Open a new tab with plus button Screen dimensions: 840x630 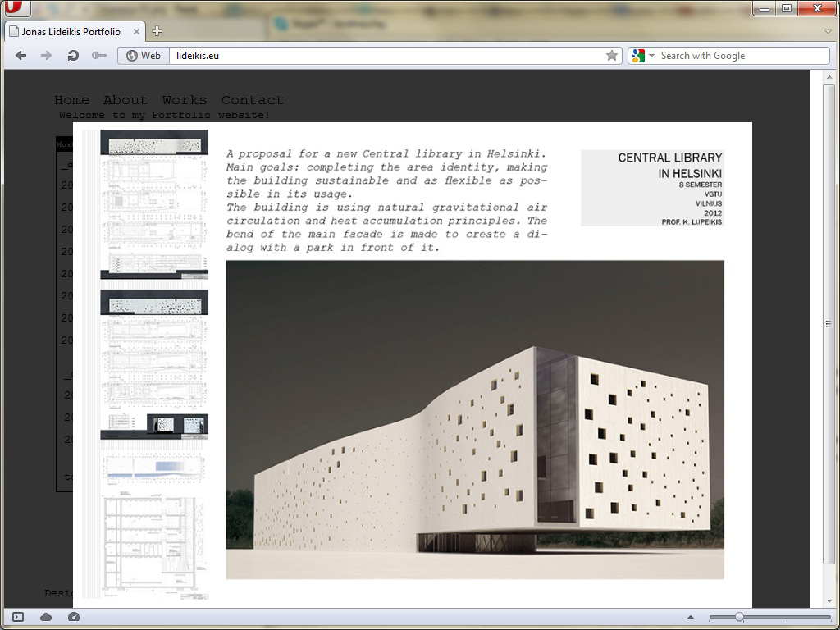(x=157, y=31)
